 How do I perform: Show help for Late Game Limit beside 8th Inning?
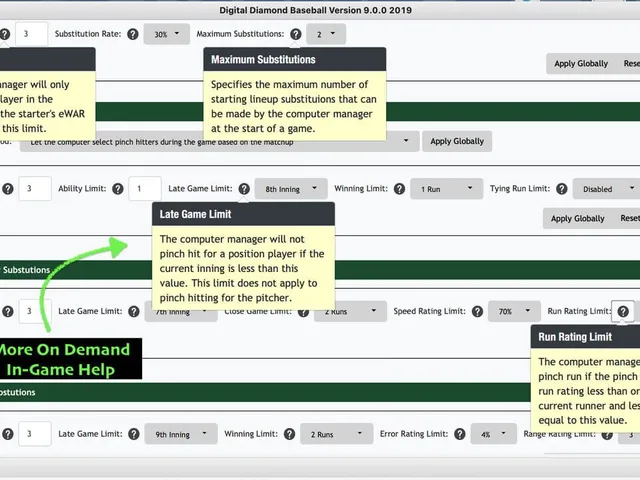point(244,189)
